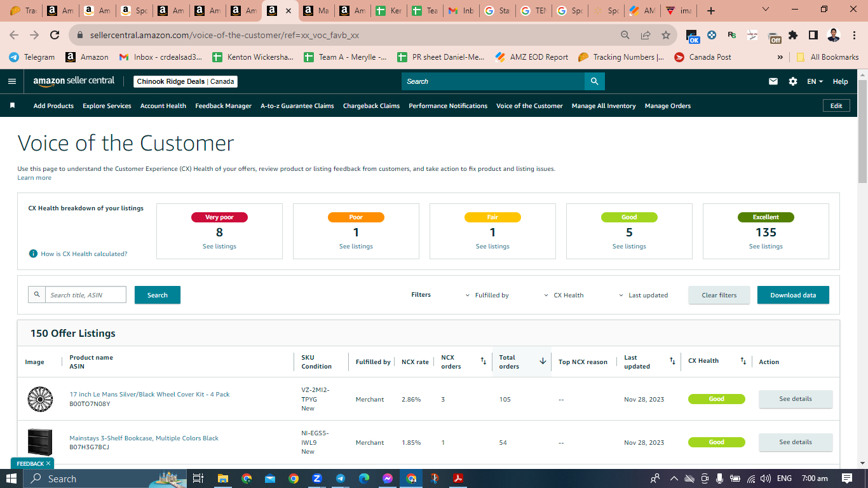Go back with browser back arrow
This screenshot has height=488, width=868.
click(x=14, y=36)
